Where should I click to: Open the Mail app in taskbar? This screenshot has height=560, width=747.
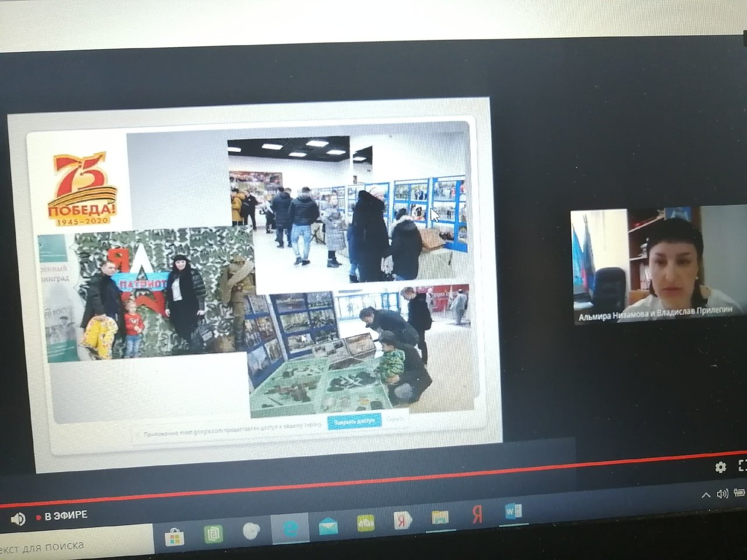[329, 527]
